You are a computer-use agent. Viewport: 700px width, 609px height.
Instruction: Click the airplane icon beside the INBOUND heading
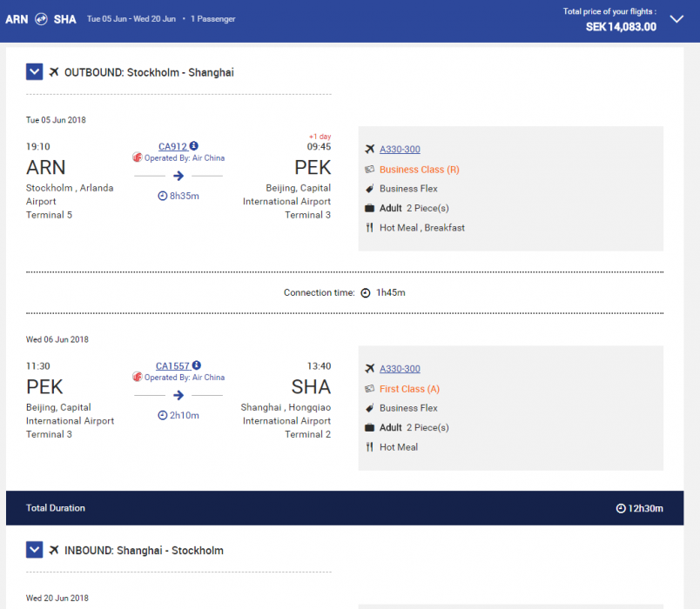54,550
